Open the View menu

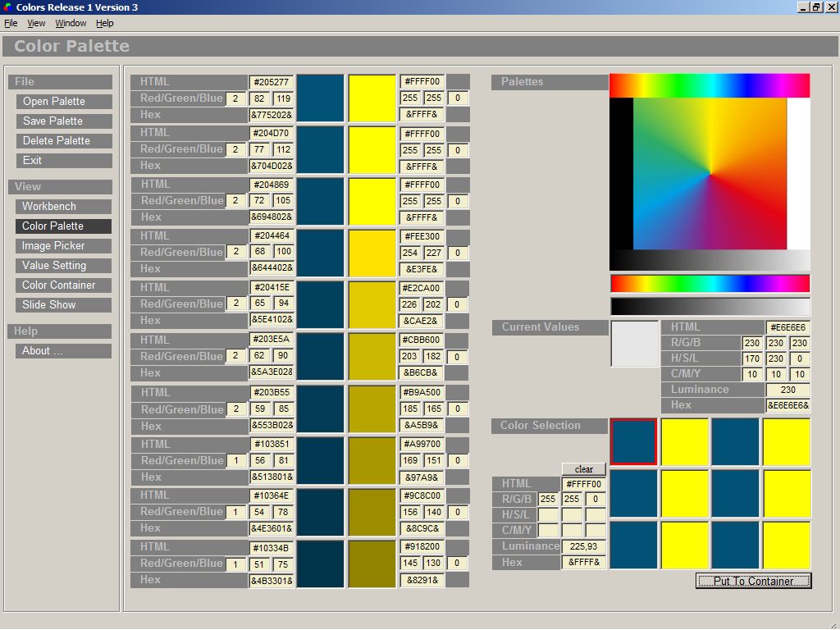(36, 23)
